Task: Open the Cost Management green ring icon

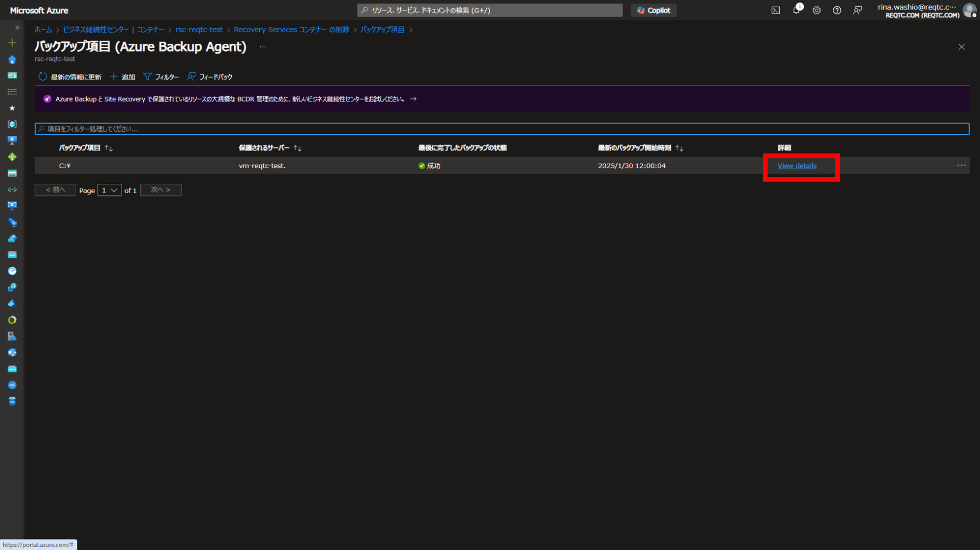Action: [x=12, y=320]
